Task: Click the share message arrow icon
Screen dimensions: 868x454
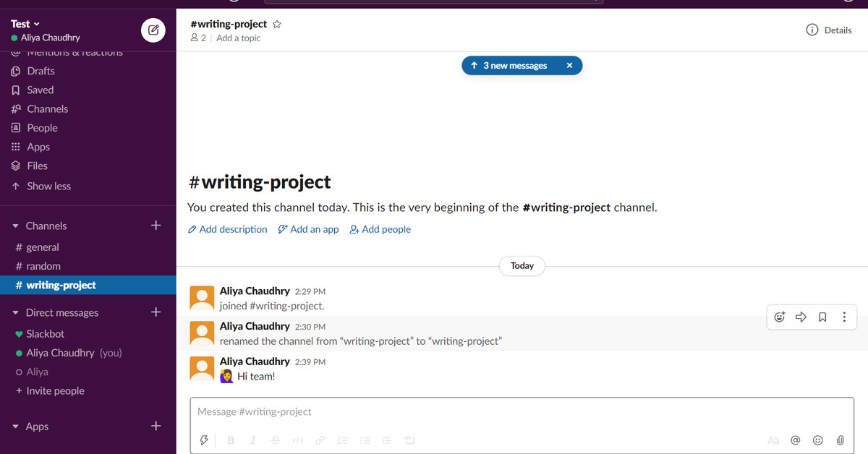Action: pyautogui.click(x=801, y=317)
